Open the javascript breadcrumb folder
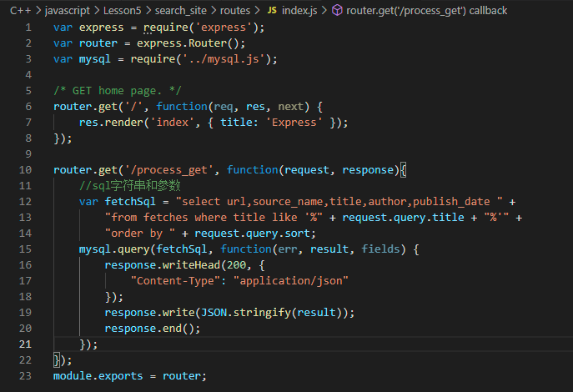 pyautogui.click(x=68, y=11)
